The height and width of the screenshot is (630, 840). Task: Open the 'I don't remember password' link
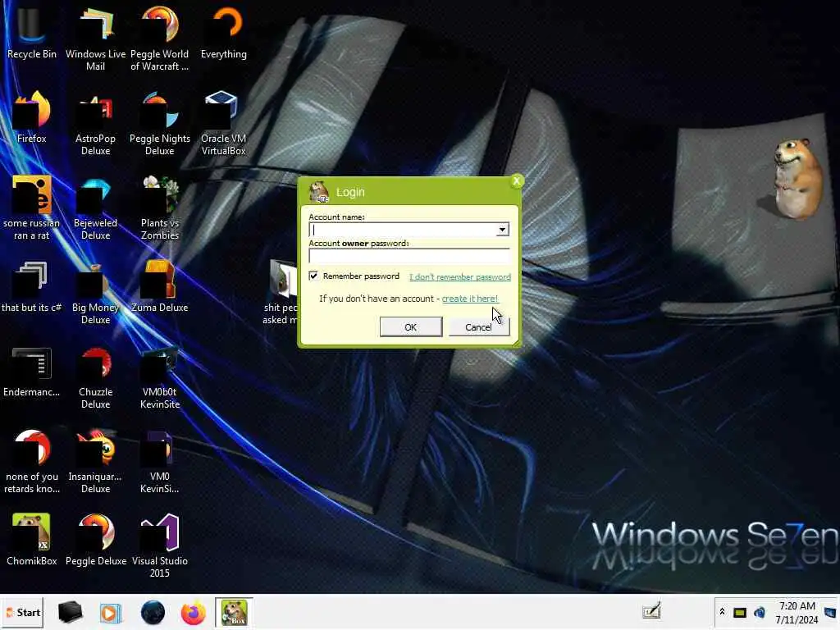(460, 277)
